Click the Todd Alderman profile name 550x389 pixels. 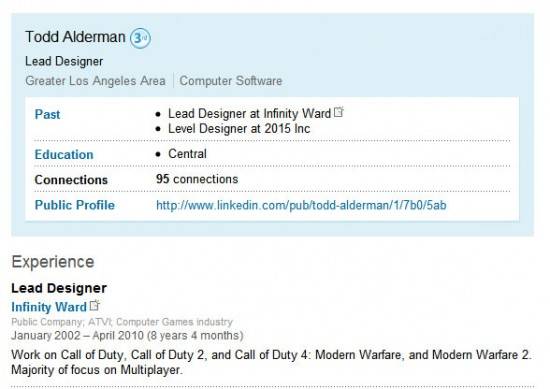tap(75, 37)
